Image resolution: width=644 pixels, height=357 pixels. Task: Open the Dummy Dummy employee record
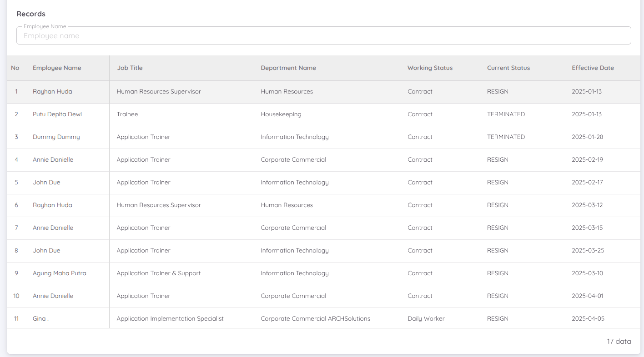(56, 137)
